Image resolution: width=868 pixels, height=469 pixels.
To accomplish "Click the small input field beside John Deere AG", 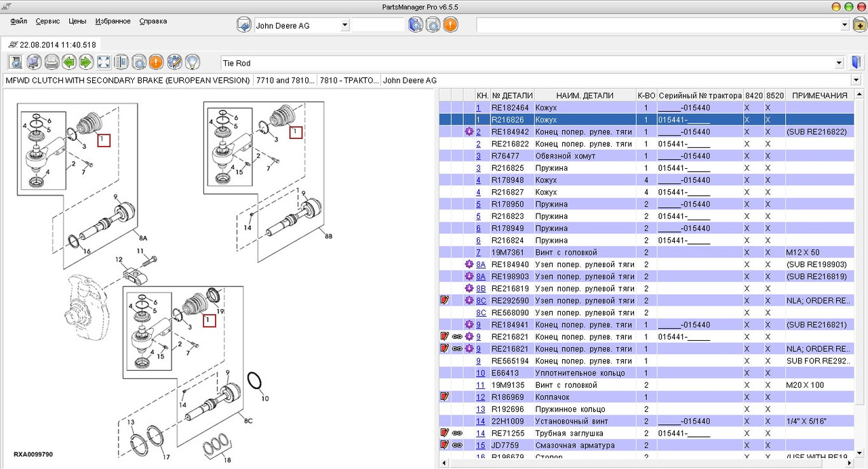I will click(378, 25).
